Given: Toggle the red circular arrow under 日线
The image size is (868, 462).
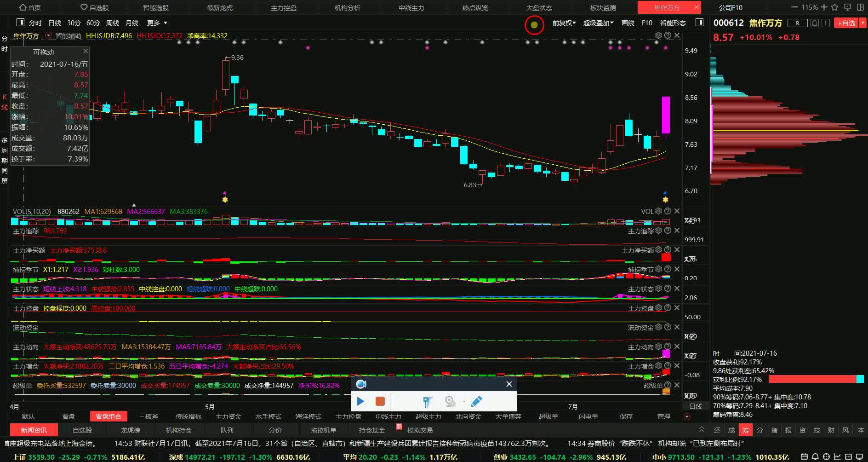Looking at the screenshot, I should click(687, 416).
